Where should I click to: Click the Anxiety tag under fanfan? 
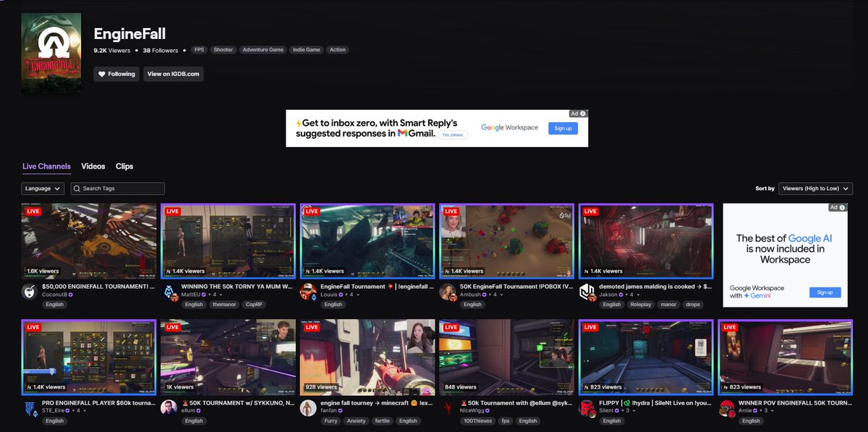pos(355,420)
